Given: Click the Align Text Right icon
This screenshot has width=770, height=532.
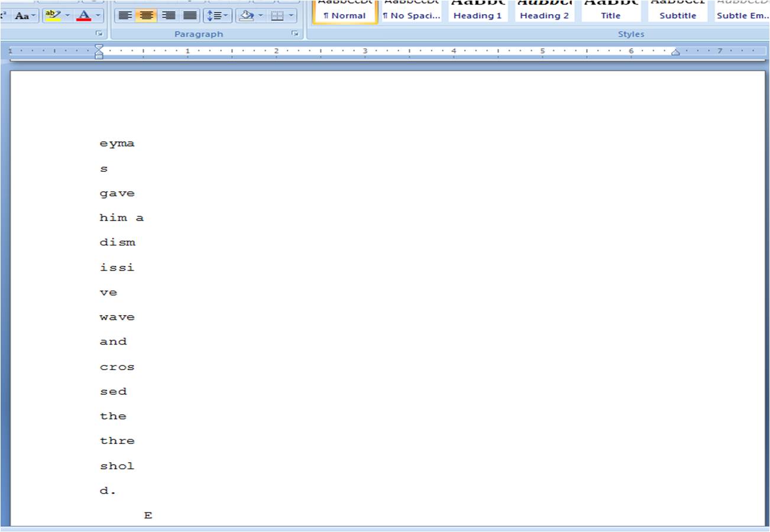Looking at the screenshot, I should pos(169,15).
